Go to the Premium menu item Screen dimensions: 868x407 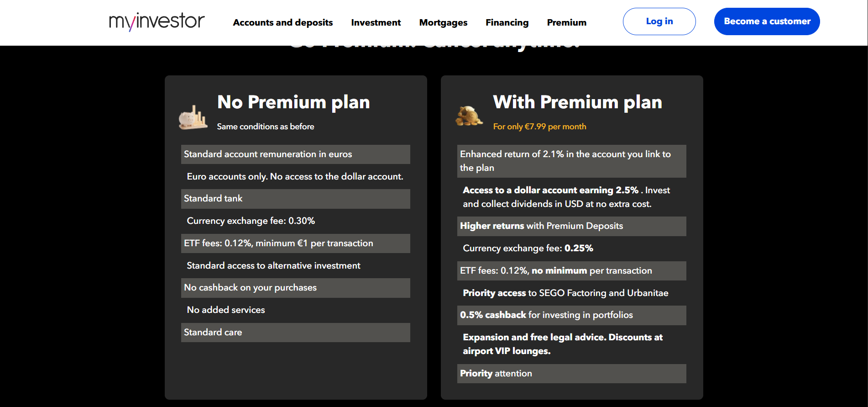click(566, 22)
